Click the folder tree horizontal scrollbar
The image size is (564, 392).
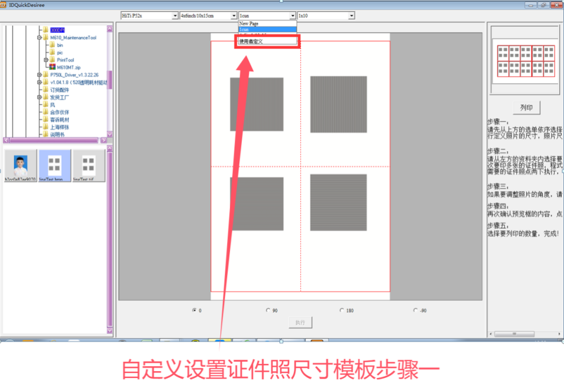[x=56, y=140]
